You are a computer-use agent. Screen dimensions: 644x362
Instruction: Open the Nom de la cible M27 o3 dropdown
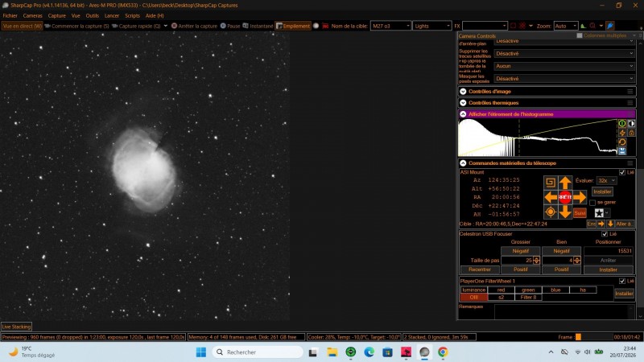tap(390, 26)
